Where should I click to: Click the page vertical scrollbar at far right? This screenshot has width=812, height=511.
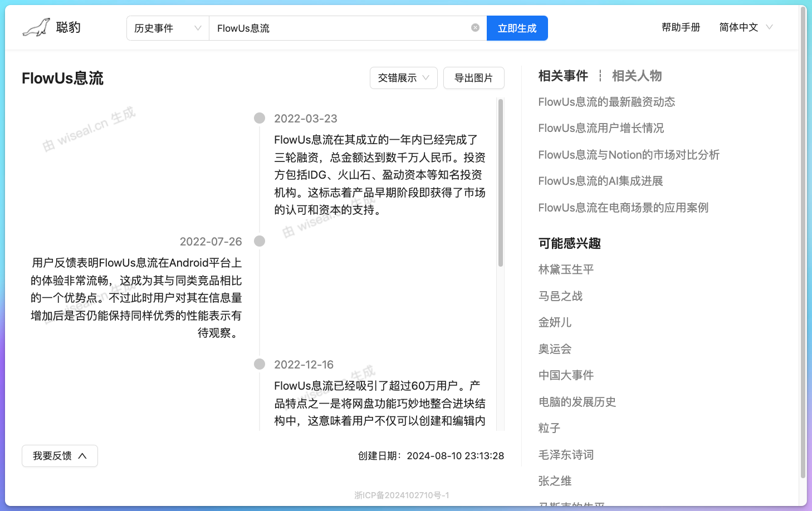coord(803,243)
